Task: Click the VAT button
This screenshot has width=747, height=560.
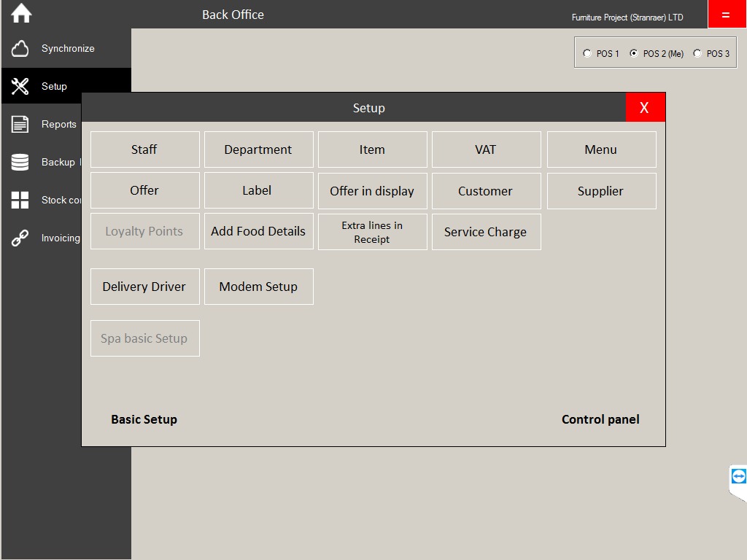Action: pyautogui.click(x=486, y=149)
